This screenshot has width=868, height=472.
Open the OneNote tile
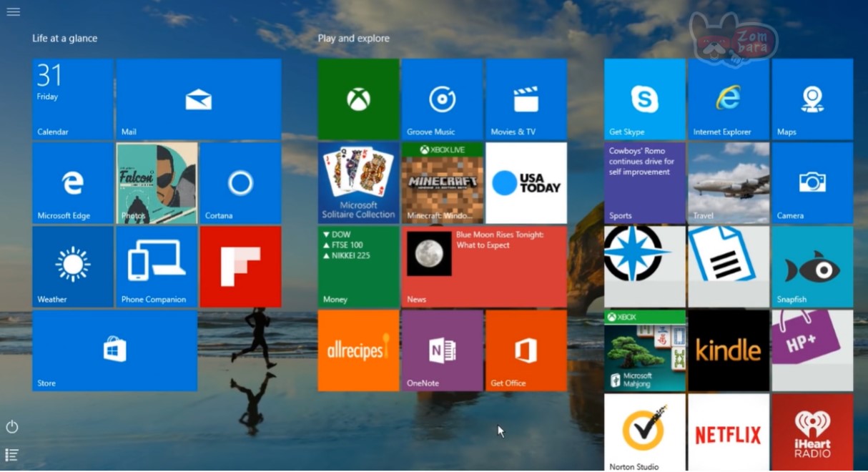pyautogui.click(x=443, y=350)
